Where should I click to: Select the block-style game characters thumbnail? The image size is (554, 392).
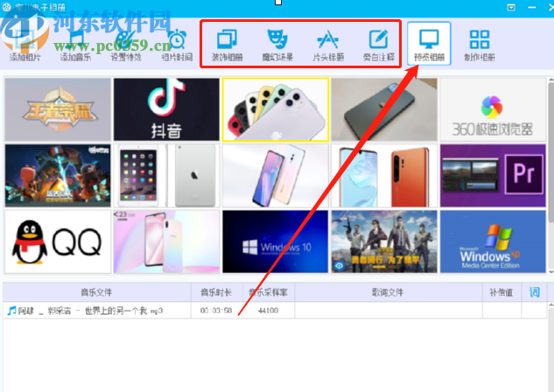(x=58, y=176)
